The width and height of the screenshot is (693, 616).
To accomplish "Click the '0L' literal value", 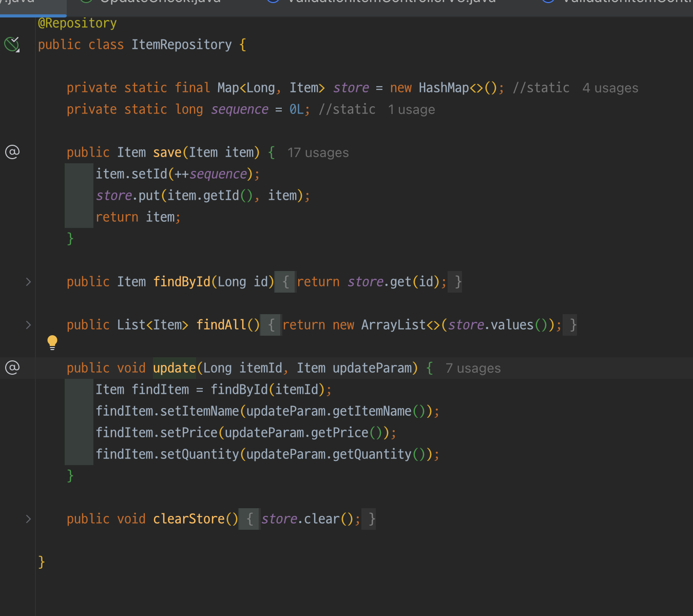I will (297, 109).
